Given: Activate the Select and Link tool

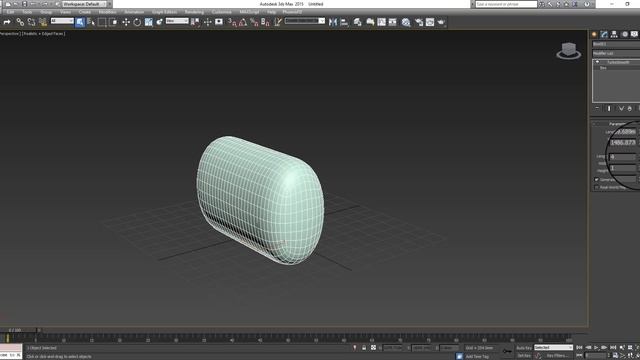Looking at the screenshot, I should coord(20,22).
